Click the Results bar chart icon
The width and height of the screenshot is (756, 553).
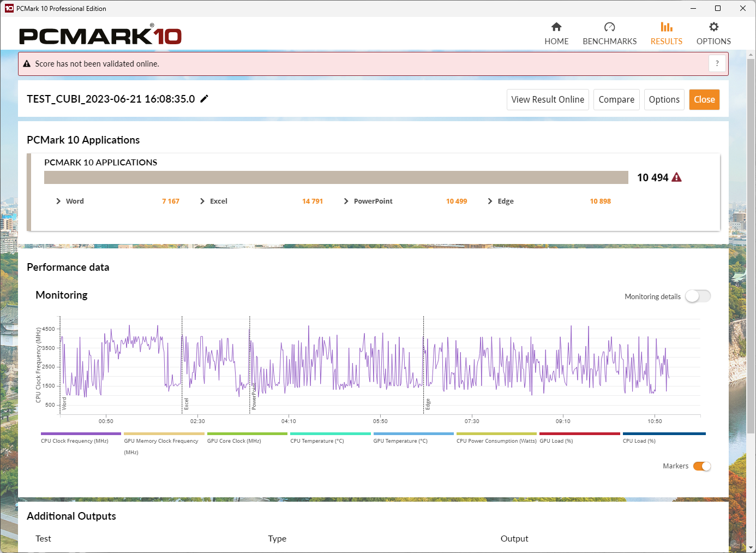coord(667,27)
